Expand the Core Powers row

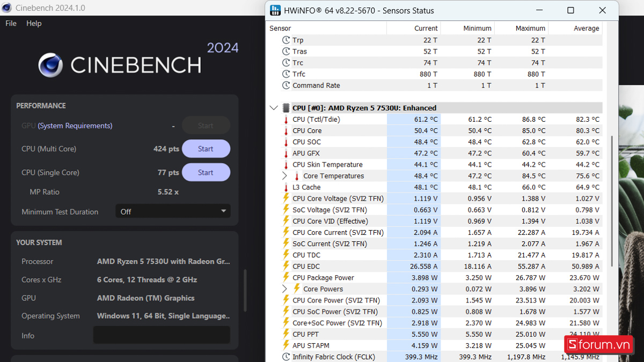[284, 289]
